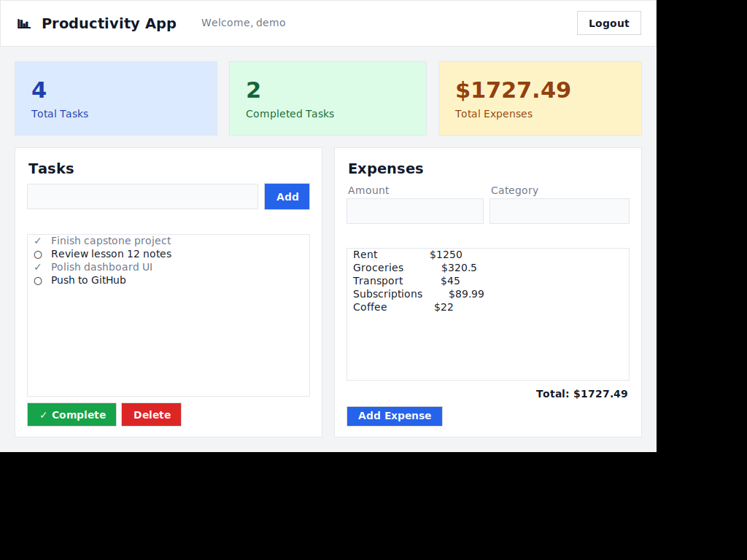
Task: Select the Coffee $22 expense row
Action: (x=488, y=307)
